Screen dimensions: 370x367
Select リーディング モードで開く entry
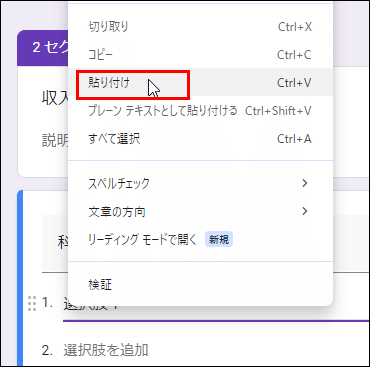[200, 239]
